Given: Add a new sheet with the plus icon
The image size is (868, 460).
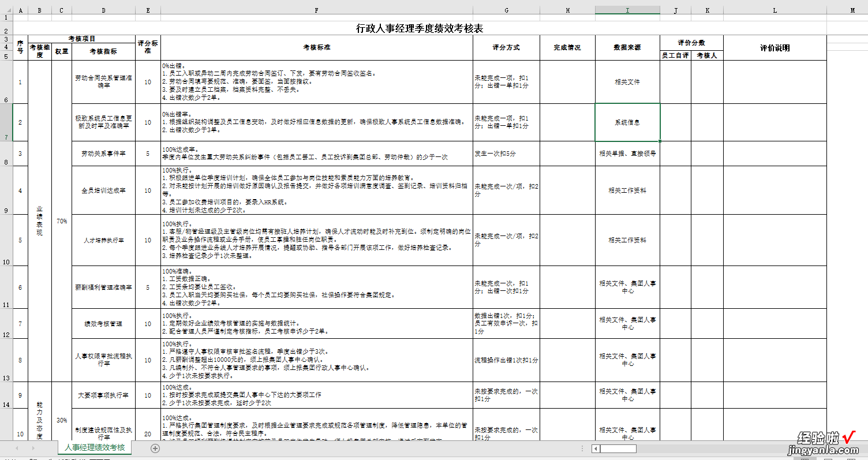Looking at the screenshot, I should (x=155, y=448).
